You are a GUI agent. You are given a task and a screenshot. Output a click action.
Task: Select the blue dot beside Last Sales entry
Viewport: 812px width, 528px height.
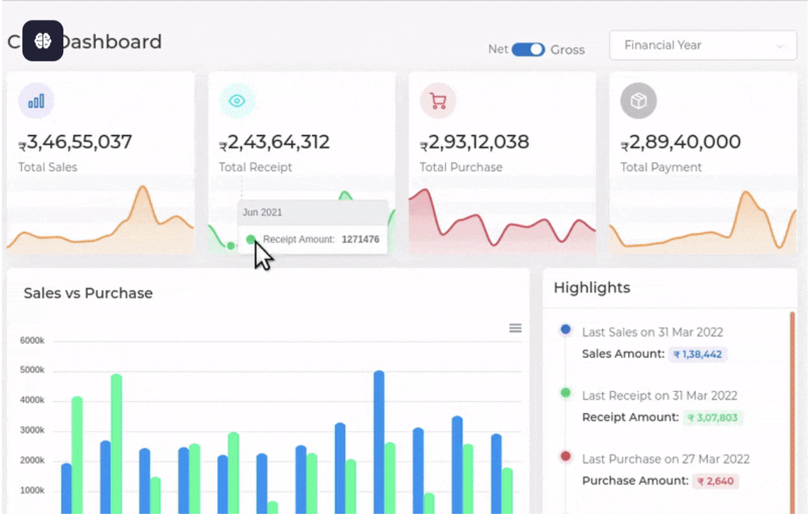click(x=564, y=329)
